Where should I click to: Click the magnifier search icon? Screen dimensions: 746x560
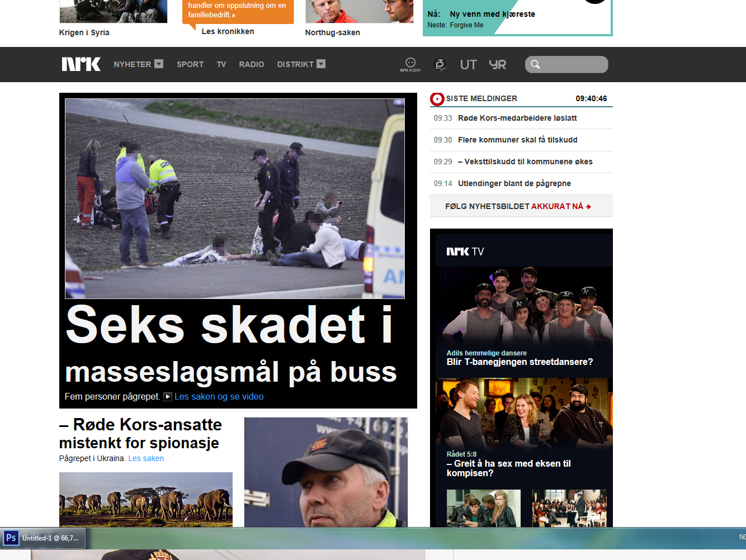[x=535, y=64]
